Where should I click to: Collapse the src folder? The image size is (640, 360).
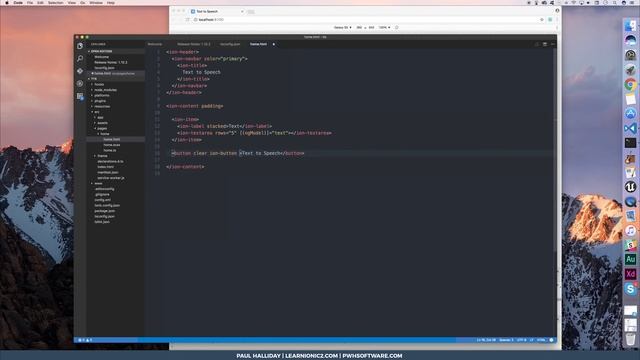point(96,112)
